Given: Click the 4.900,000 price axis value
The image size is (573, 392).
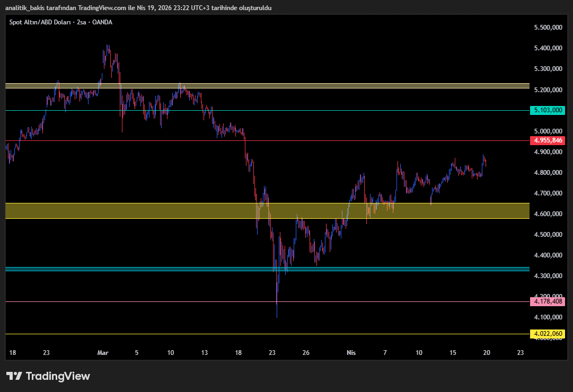Looking at the screenshot, I should [x=548, y=152].
